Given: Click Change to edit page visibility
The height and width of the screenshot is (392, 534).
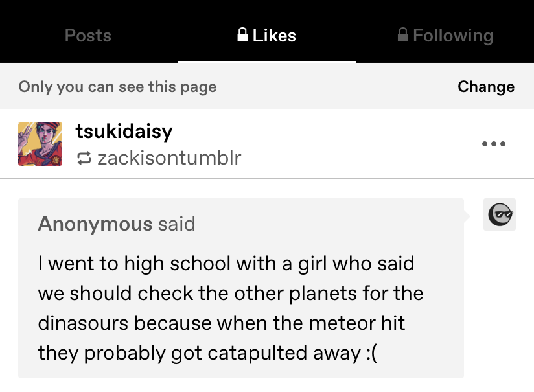Looking at the screenshot, I should [x=486, y=87].
